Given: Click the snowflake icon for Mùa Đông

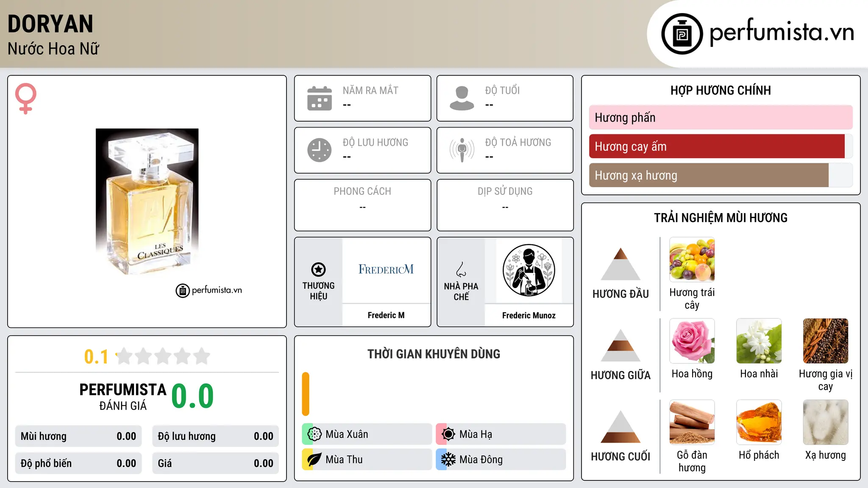Looking at the screenshot, I should pyautogui.click(x=448, y=460).
